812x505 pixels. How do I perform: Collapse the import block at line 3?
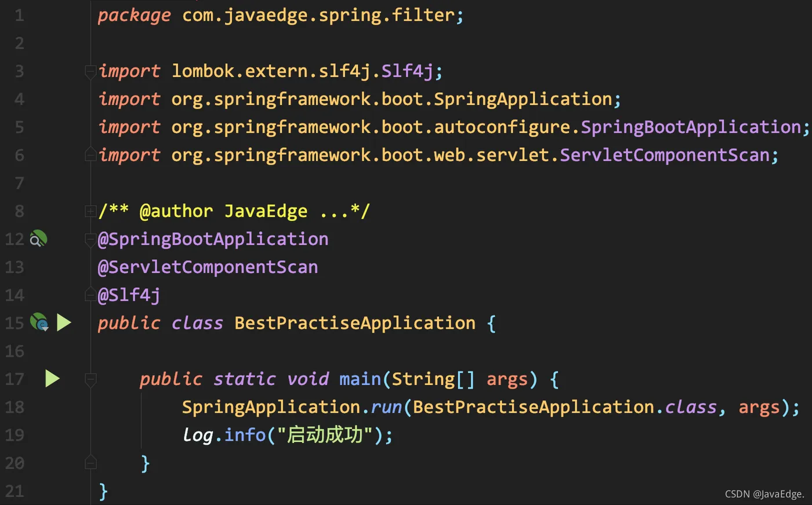(90, 72)
